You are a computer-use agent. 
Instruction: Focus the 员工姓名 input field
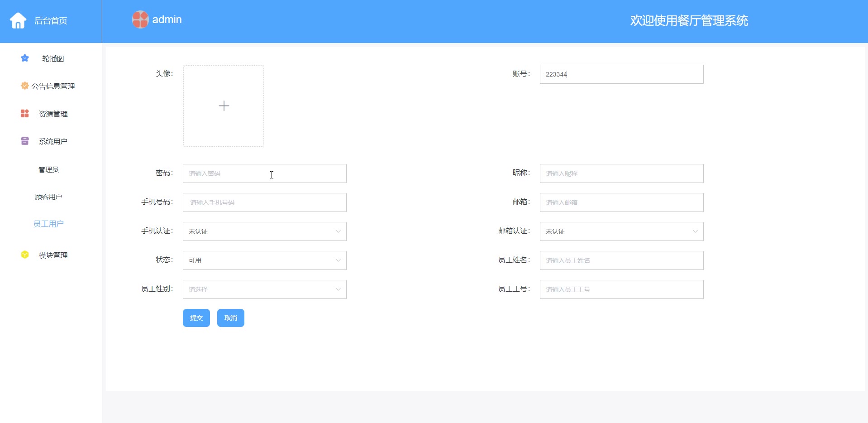tap(622, 260)
